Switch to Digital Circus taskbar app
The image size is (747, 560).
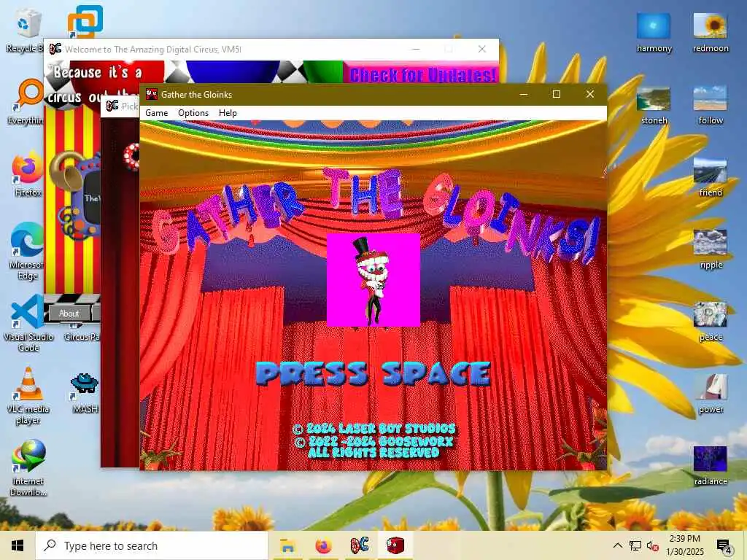pos(359,545)
